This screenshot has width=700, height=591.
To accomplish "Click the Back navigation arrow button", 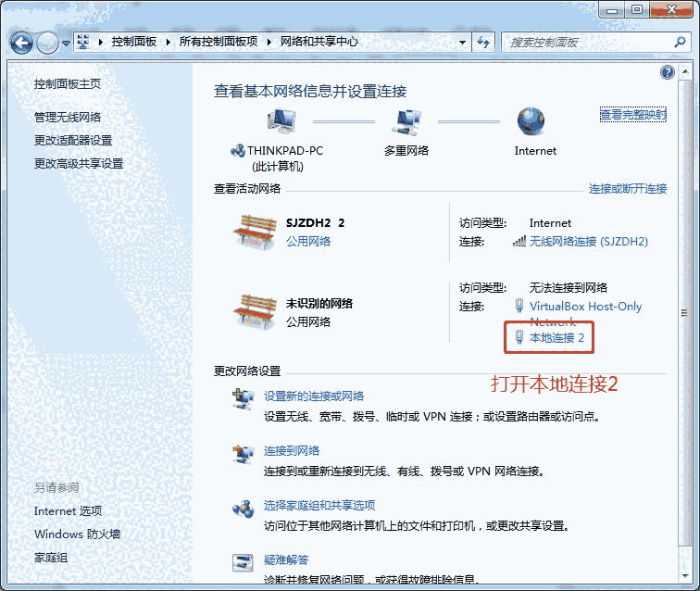I will [x=22, y=43].
